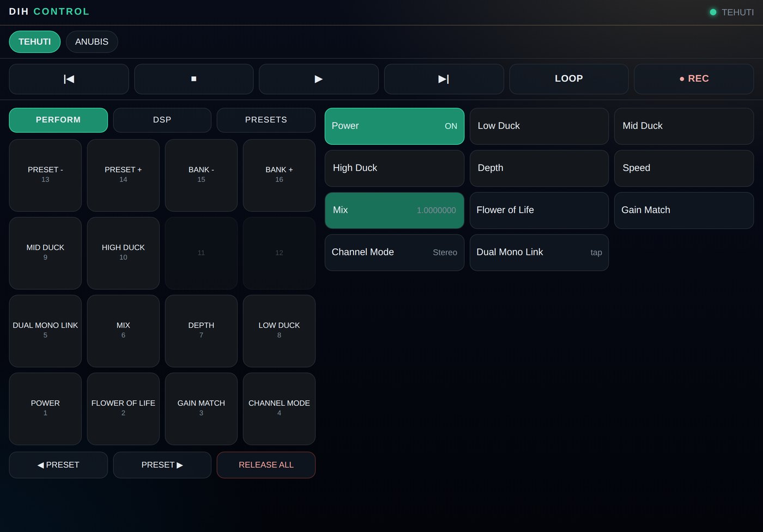Open the PRESETS tab
763x532 pixels.
(x=266, y=120)
